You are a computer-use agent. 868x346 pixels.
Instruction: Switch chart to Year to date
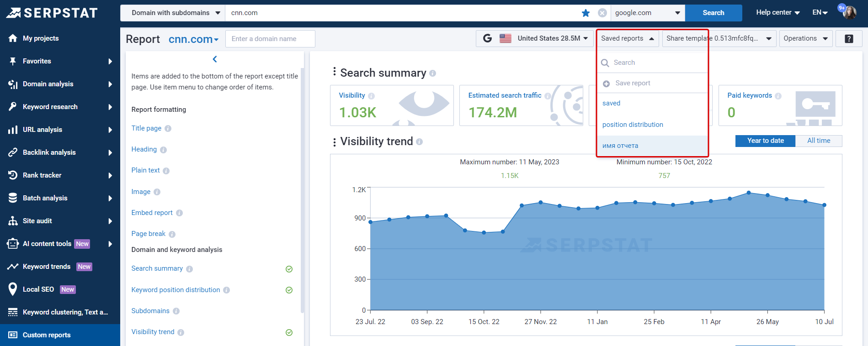765,141
